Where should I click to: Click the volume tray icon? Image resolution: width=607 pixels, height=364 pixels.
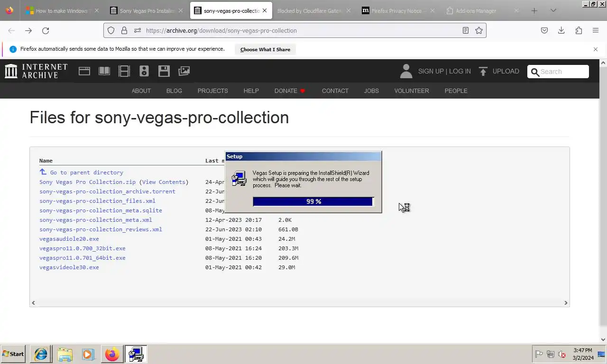click(562, 354)
